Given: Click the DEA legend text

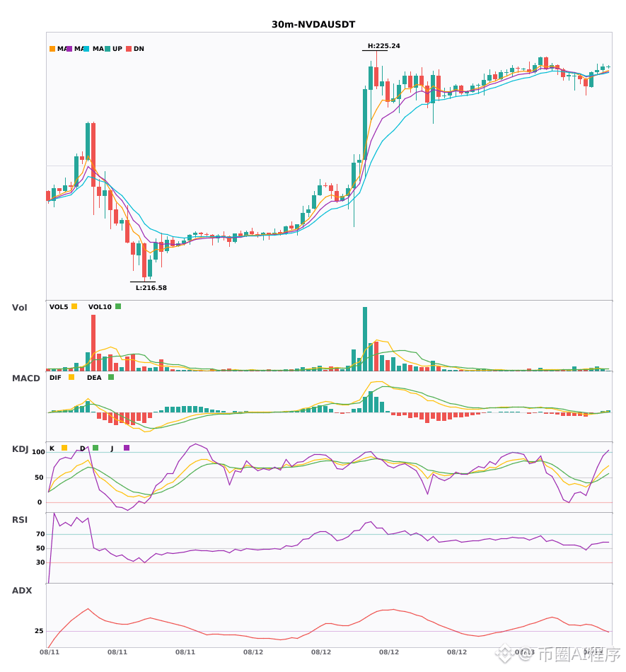Looking at the screenshot, I should (94, 378).
